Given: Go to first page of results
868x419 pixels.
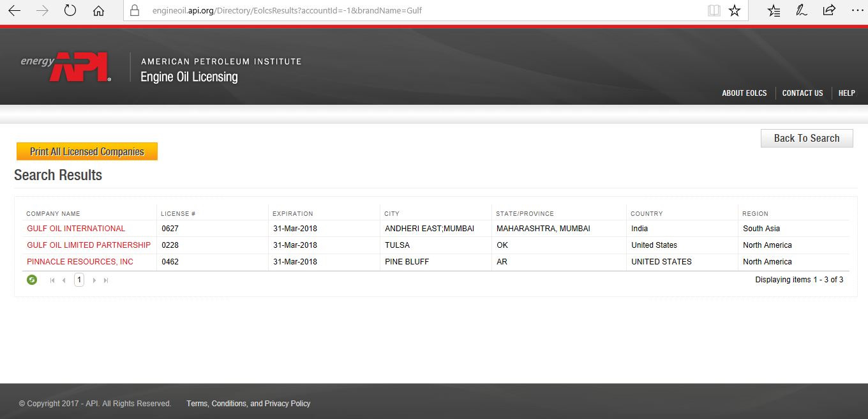Looking at the screenshot, I should [x=52, y=280].
